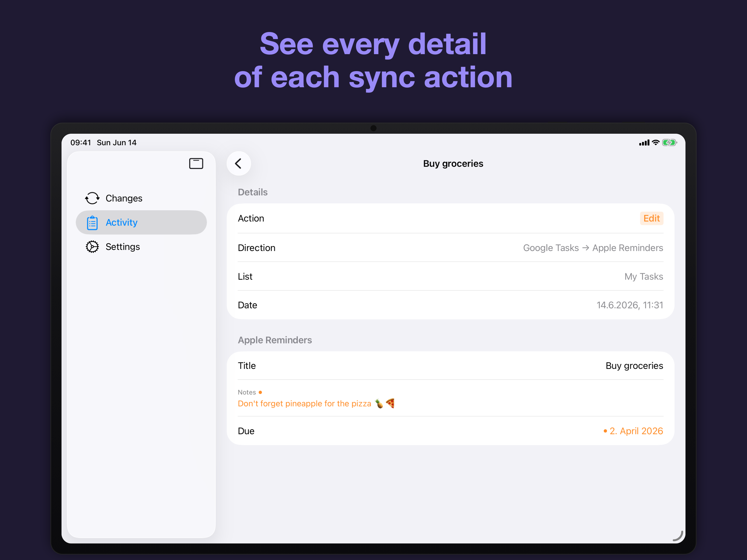This screenshot has width=747, height=560.
Task: Click the pineapple emoji in notes
Action: (379, 404)
